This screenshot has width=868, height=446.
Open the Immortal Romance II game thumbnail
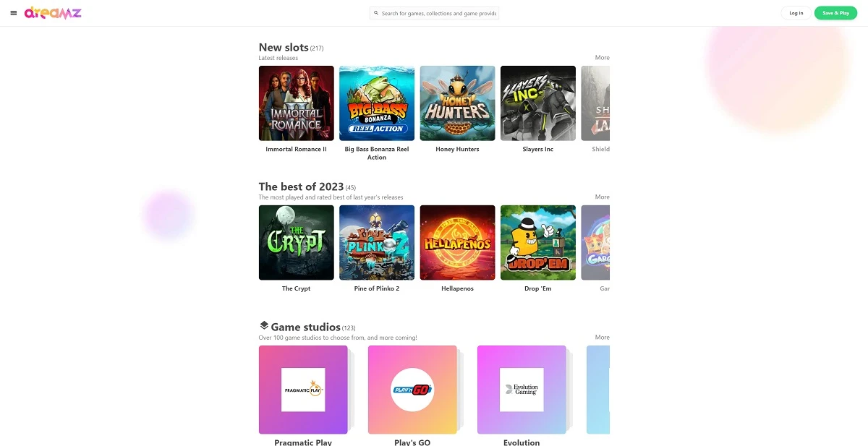(x=297, y=103)
